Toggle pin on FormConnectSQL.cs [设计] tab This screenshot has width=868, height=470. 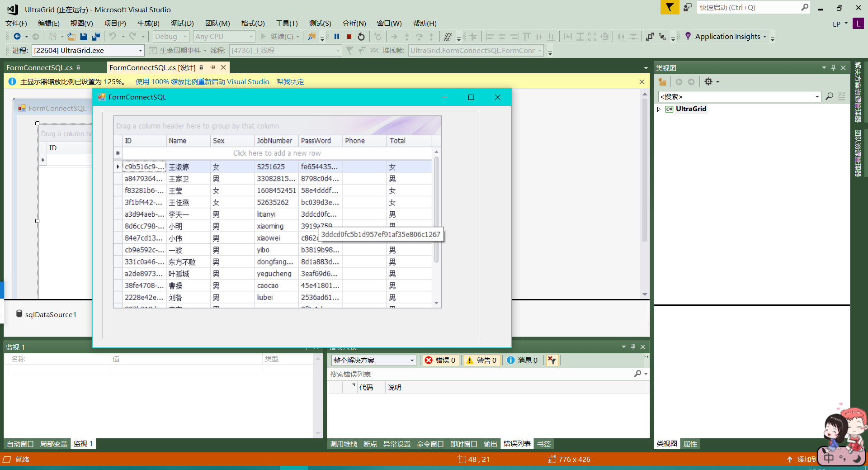point(212,67)
